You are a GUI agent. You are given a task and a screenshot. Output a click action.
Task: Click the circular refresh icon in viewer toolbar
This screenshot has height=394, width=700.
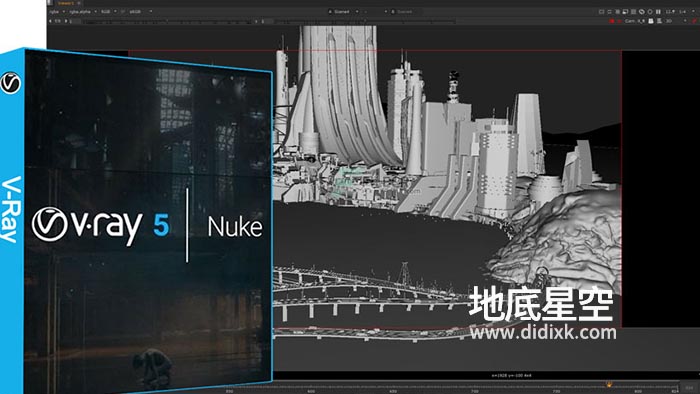click(x=650, y=12)
